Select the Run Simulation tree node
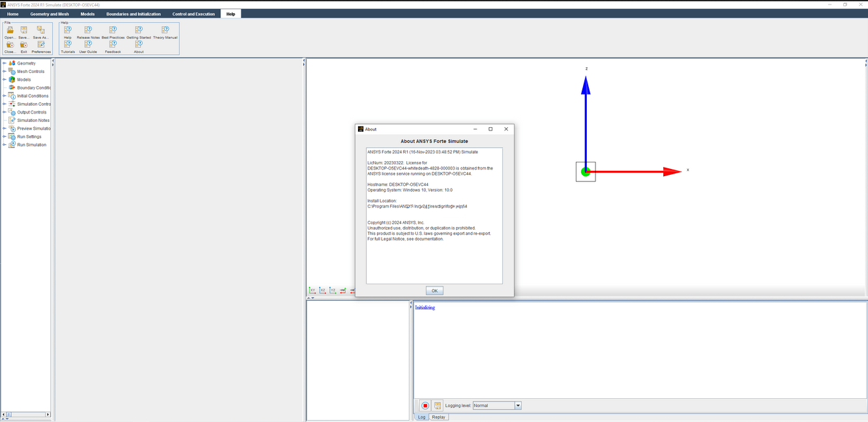This screenshot has height=422, width=868. pos(32,145)
